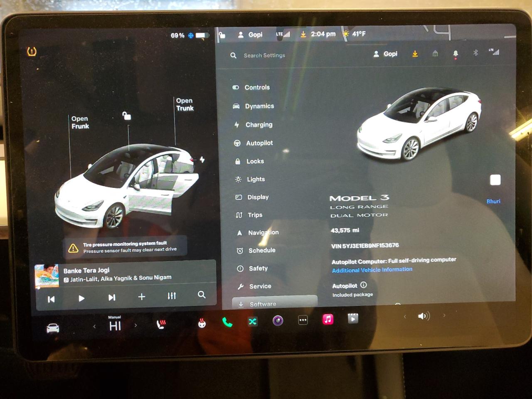Open the Gopi profile in top status bar
Image resolution: width=532 pixels, height=399 pixels.
(250, 34)
